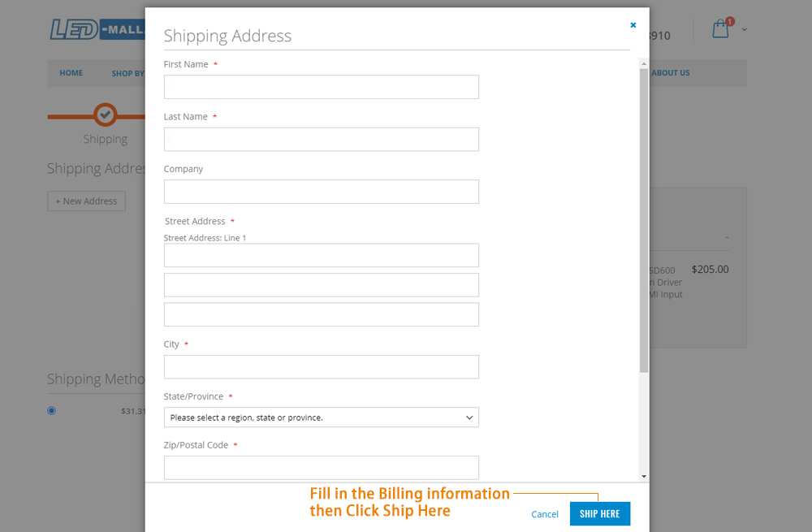Collapse the order summary chevron
Screen dimensions: 812x532
tap(727, 238)
